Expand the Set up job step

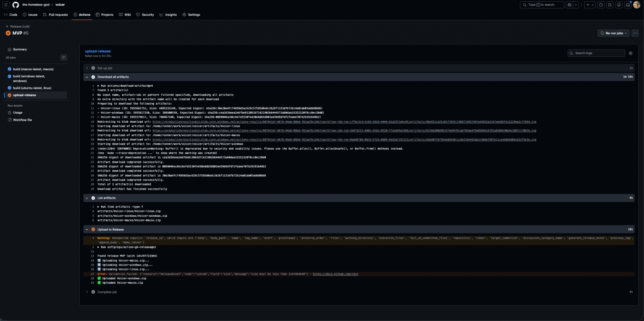pyautogui.click(x=104, y=68)
